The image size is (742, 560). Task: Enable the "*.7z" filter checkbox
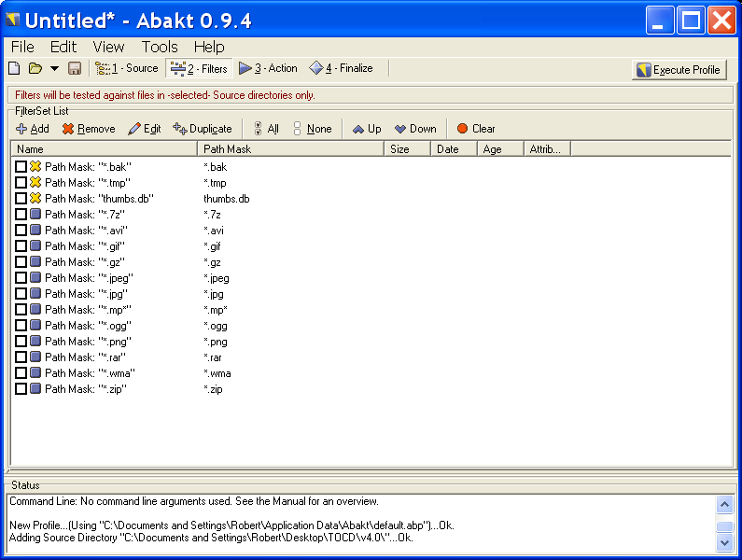pos(21,215)
